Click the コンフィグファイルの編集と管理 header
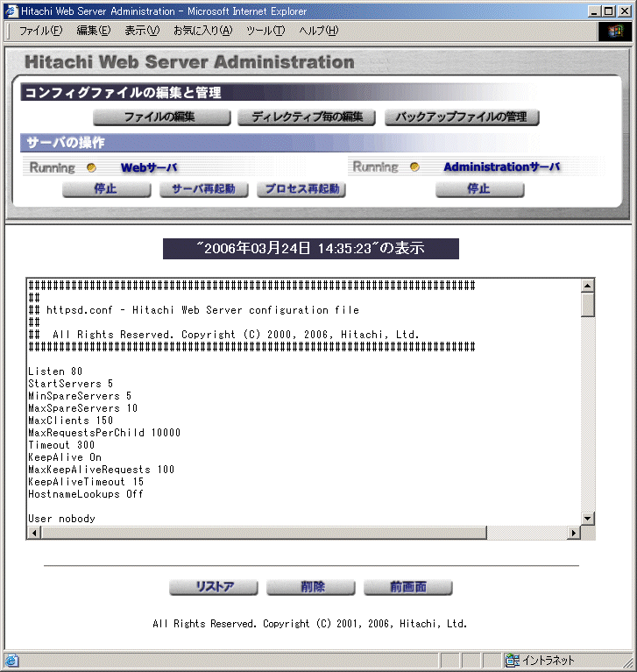Image resolution: width=637 pixels, height=672 pixels. coord(123,93)
